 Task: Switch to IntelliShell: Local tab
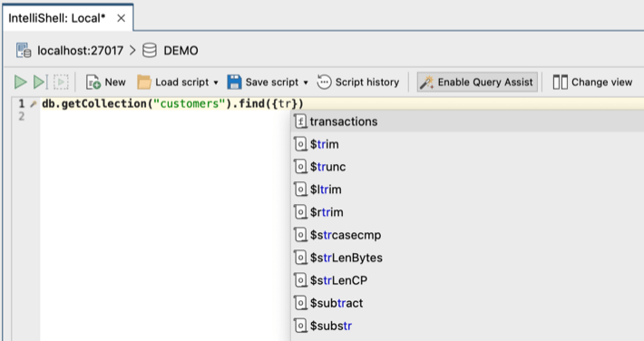click(x=57, y=18)
